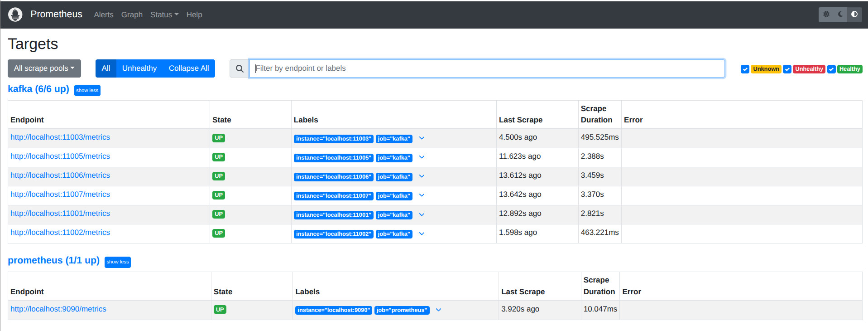Viewport: 868px width, 331px height.
Task: Open the prometheus (1/1 up) pool heading
Action: 54,260
